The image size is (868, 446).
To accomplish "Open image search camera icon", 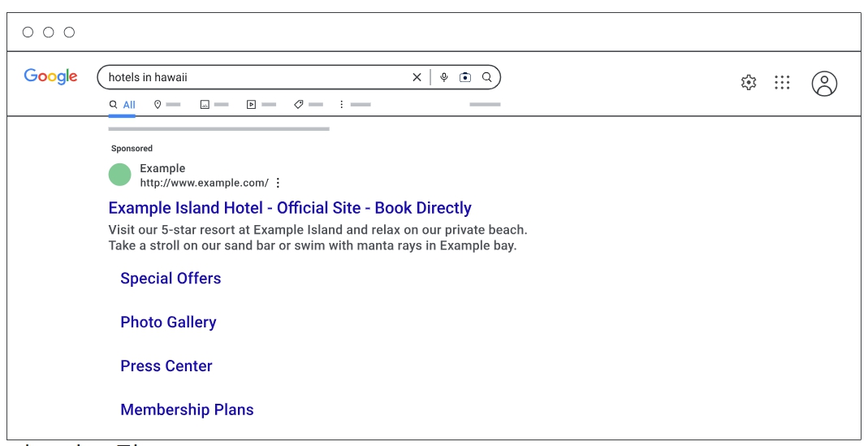I will (x=465, y=77).
